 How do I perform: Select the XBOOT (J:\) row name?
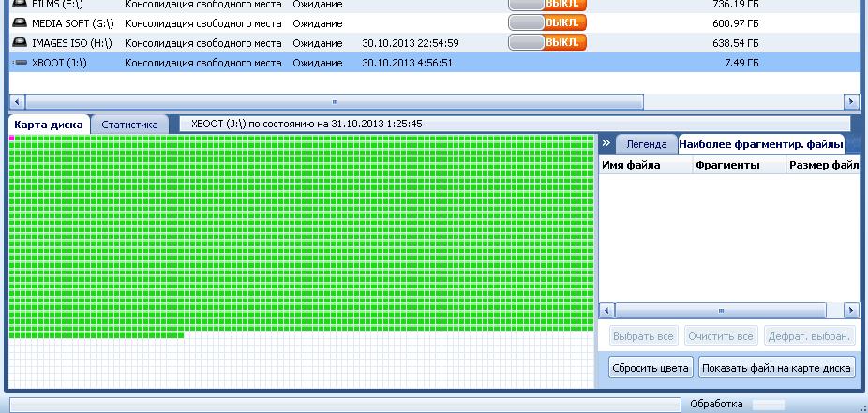tap(59, 63)
